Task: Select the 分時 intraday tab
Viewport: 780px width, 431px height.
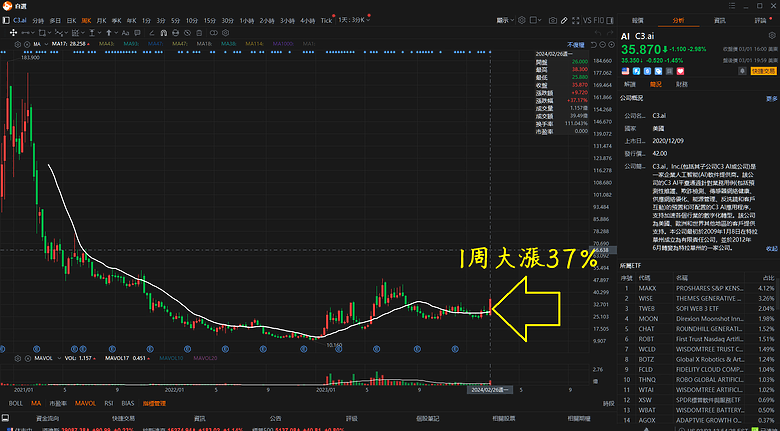Action: 38,20
